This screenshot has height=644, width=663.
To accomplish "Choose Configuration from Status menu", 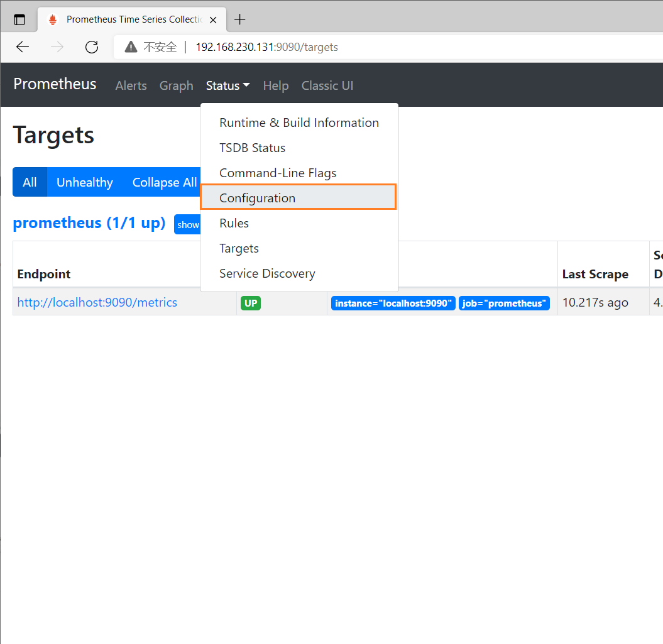I will point(299,197).
